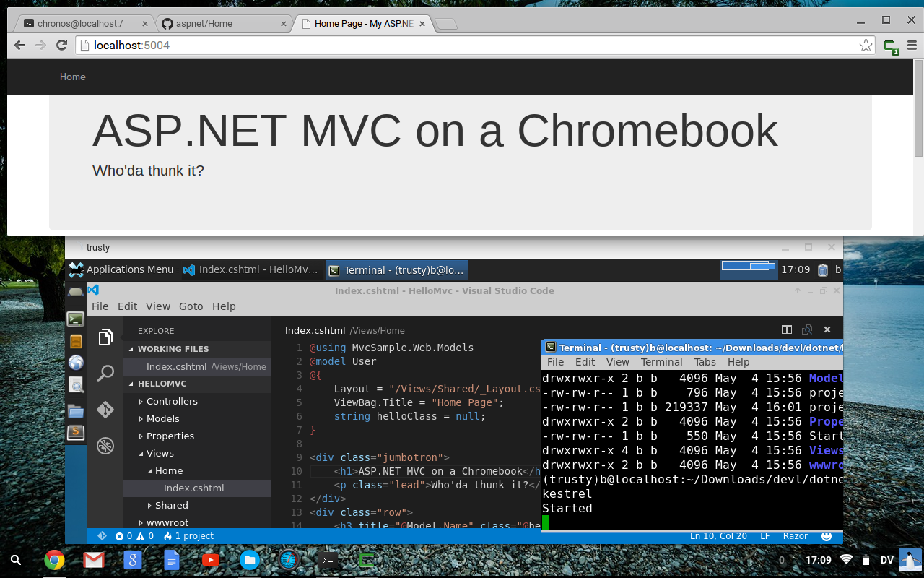Open Google Search app from the shelf
Screen dimensions: 924x578
pyautogui.click(x=132, y=560)
